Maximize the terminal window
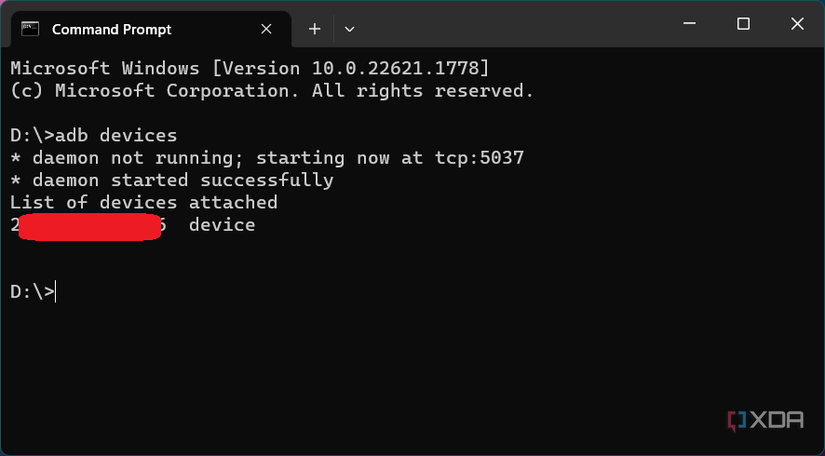Screen dimensions: 825x456 (x=743, y=24)
